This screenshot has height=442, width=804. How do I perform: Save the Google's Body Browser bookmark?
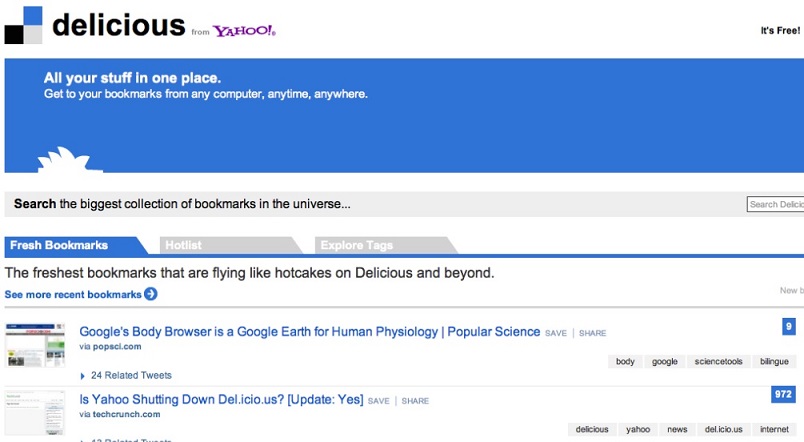pos(556,333)
